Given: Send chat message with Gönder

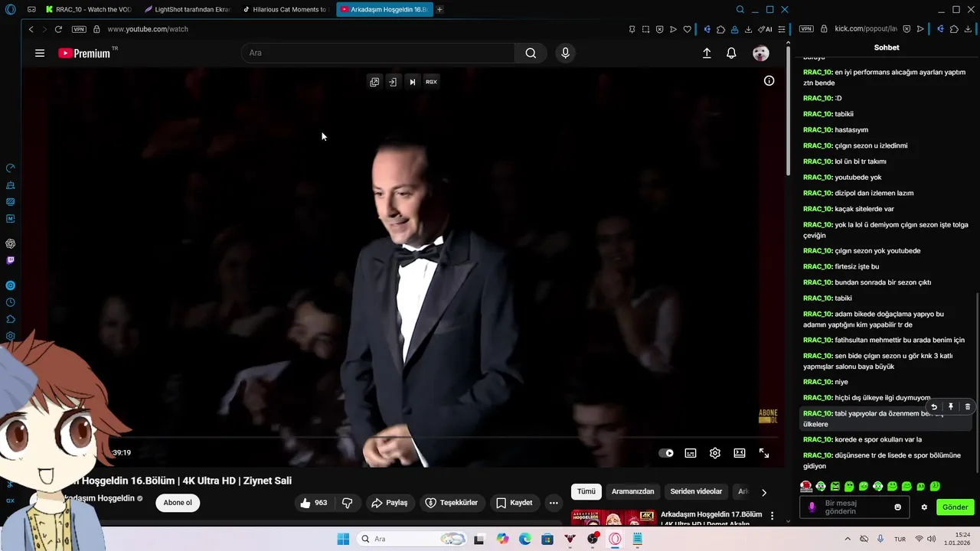Looking at the screenshot, I should click(x=955, y=507).
